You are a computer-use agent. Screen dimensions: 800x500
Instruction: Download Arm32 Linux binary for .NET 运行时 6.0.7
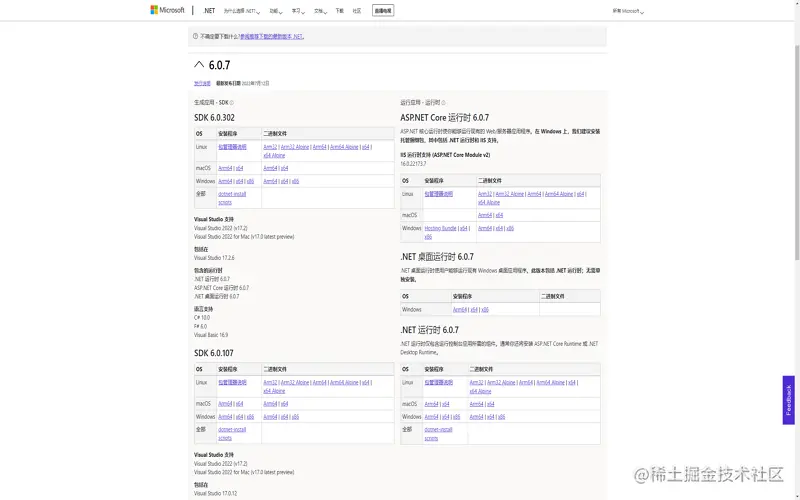(477, 383)
